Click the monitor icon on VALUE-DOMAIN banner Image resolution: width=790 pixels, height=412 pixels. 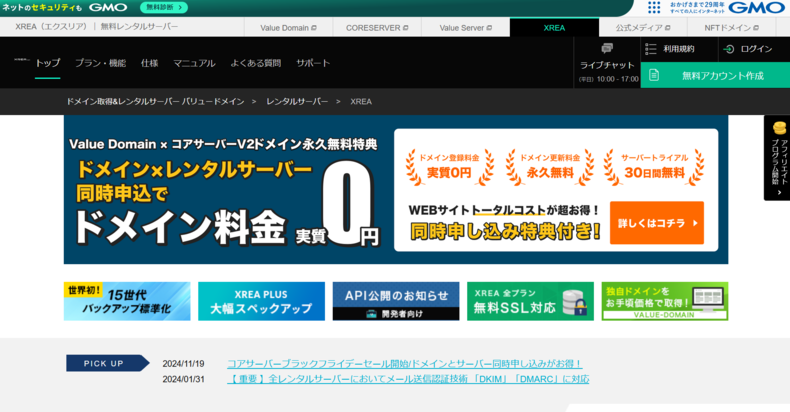tap(708, 298)
